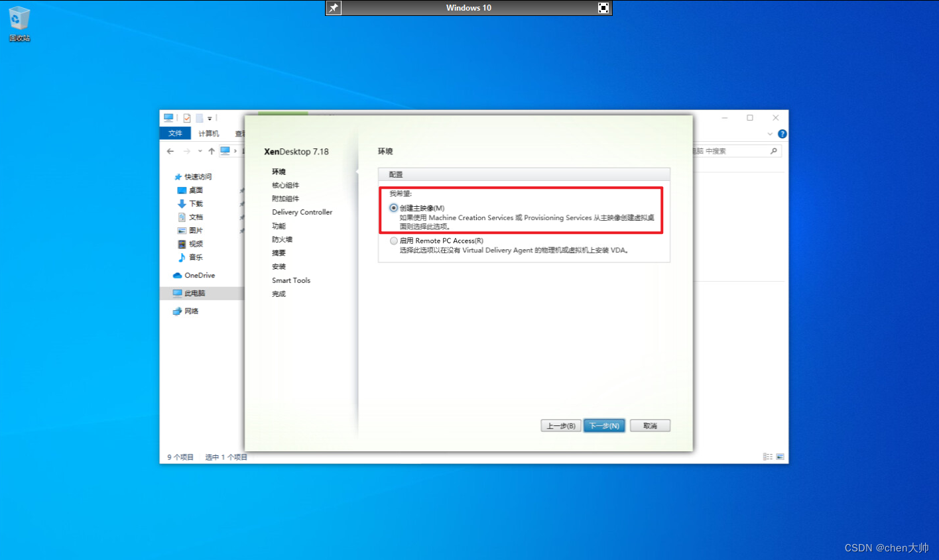Select 创建主映像(M) radio option
Viewport: 939px width, 560px height.
pyautogui.click(x=394, y=208)
